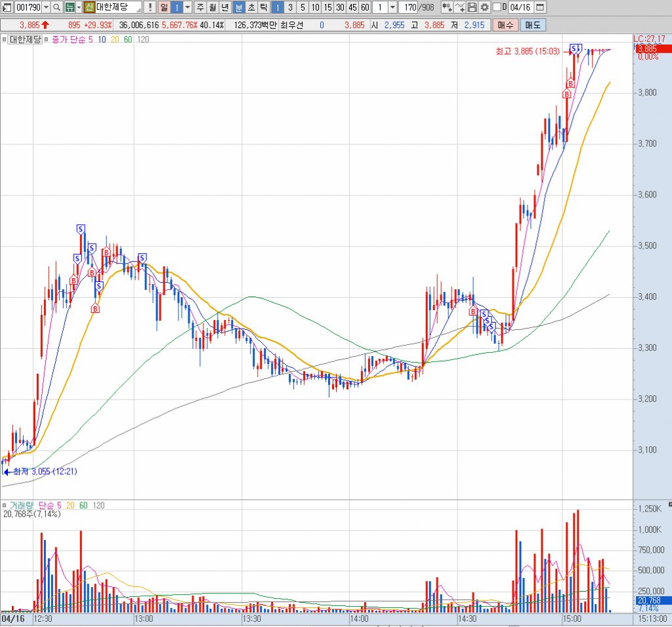The height and width of the screenshot is (627, 672).
Task: Toggle the 분 minute chart mode
Action: pyautogui.click(x=239, y=7)
